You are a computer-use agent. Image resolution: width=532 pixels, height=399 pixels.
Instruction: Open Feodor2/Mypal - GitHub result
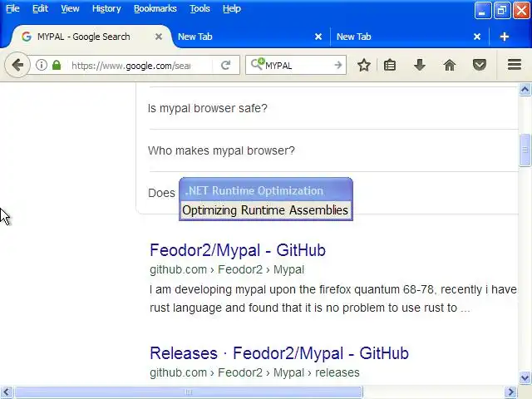coord(238,250)
